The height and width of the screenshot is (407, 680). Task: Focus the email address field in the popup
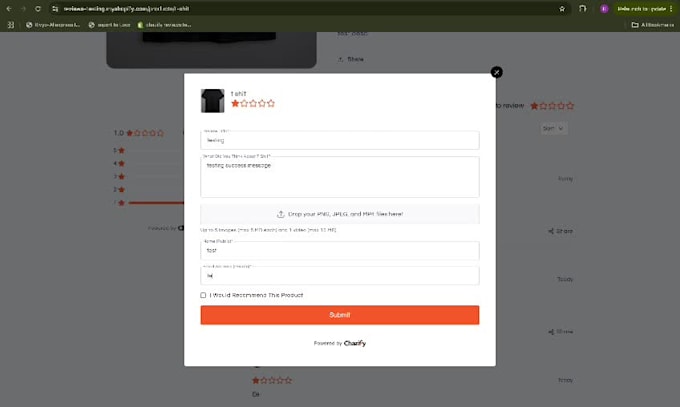click(x=340, y=276)
